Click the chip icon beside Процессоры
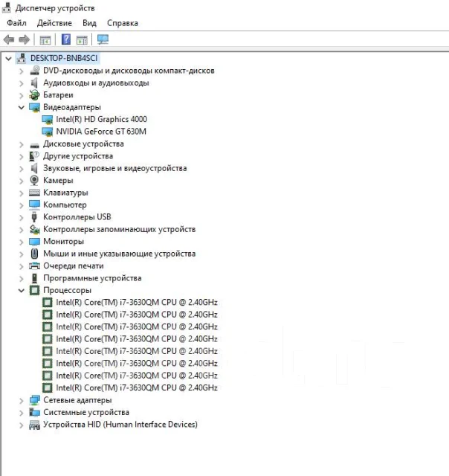Screen dimensions: 449x476 34,290
